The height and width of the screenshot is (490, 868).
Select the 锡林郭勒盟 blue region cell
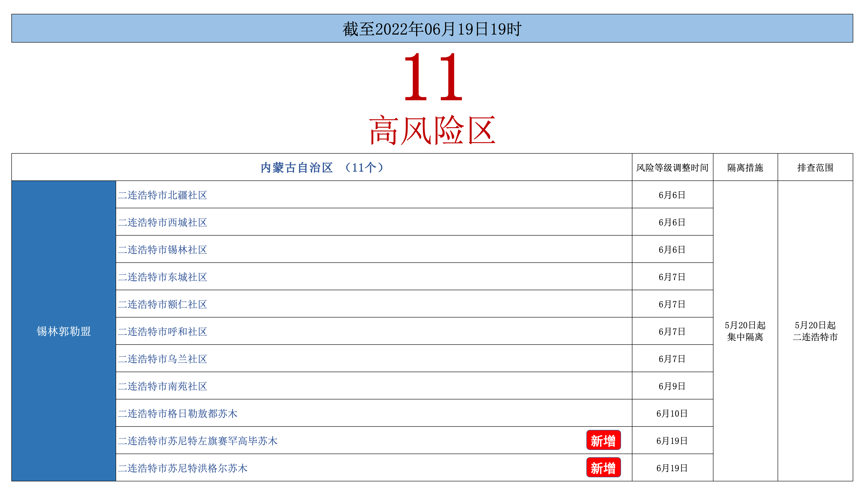click(64, 331)
